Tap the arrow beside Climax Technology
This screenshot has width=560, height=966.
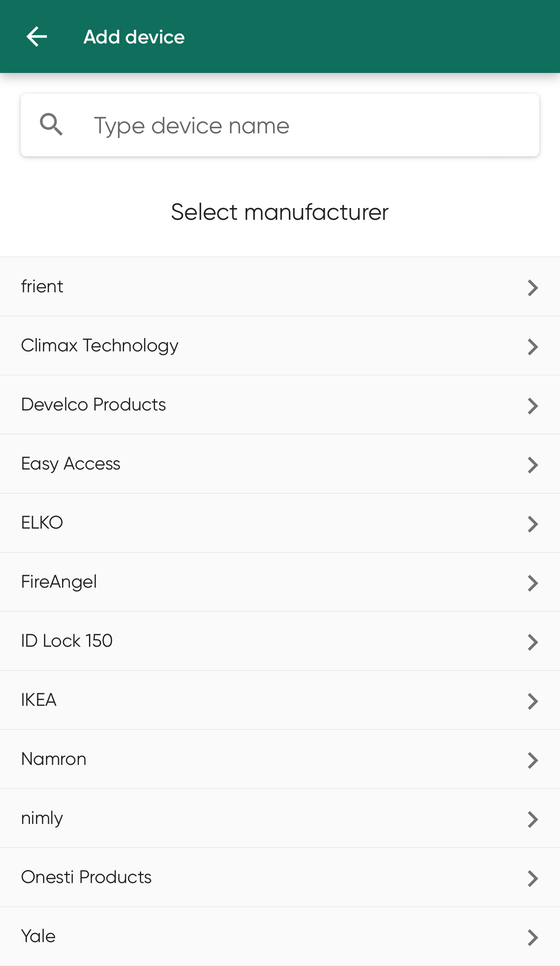(x=533, y=347)
